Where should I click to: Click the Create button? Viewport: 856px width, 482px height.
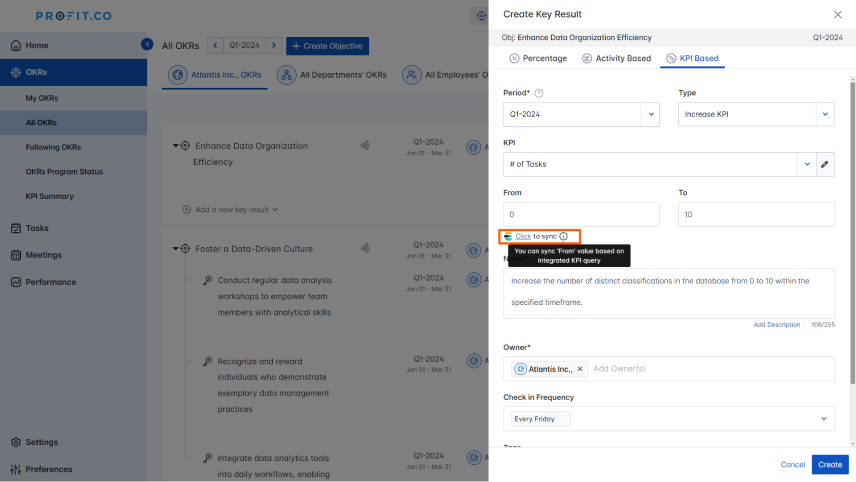click(x=830, y=465)
